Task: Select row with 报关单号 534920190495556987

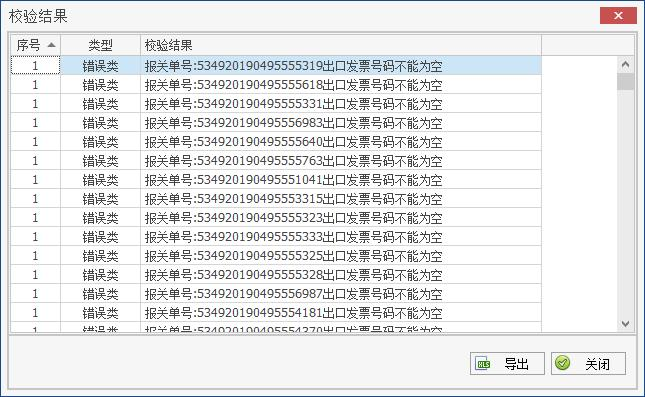Action: point(276,294)
